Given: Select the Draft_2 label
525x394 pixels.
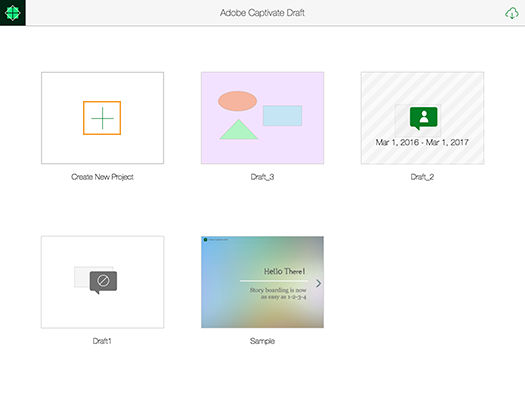Looking at the screenshot, I should coord(422,177).
